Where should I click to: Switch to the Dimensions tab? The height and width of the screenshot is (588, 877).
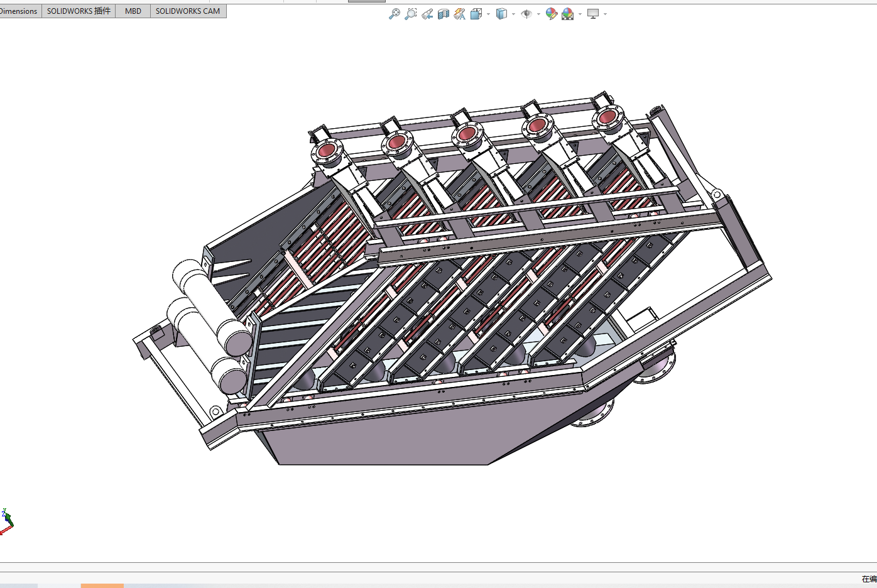tap(19, 11)
